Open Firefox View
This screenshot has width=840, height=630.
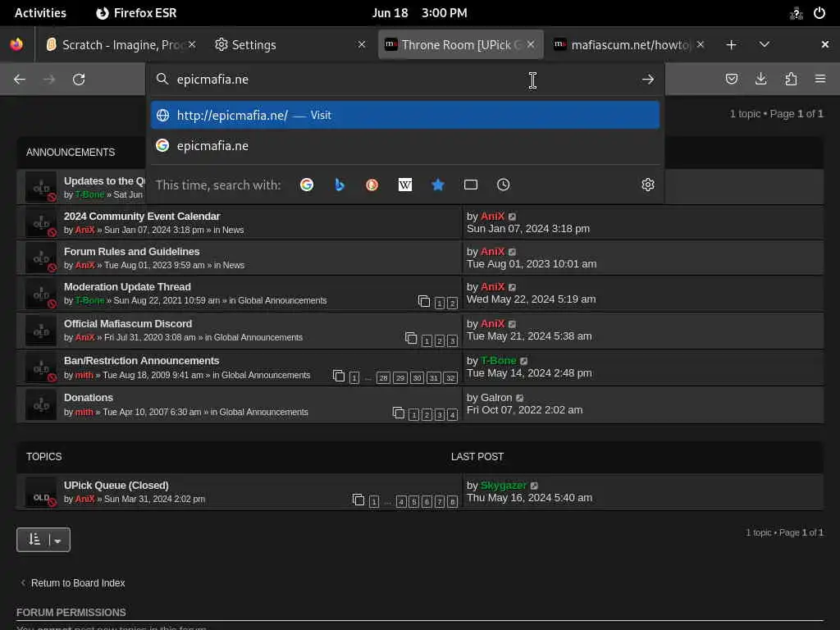click(16, 45)
